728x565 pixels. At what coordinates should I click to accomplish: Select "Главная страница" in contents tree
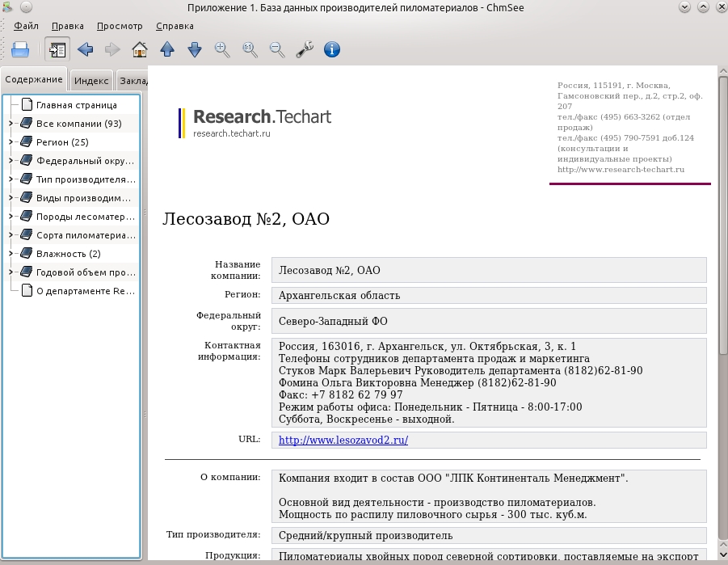(77, 105)
